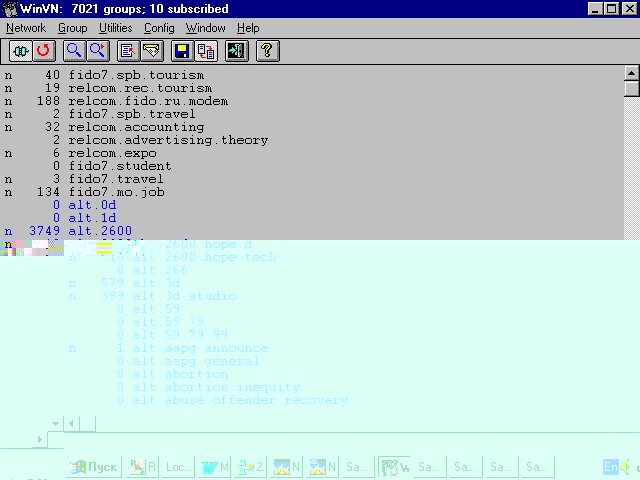Select the relcom.fido.ru.modem group

tap(148, 101)
